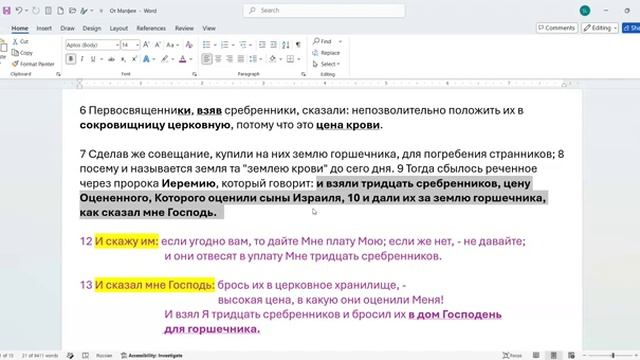Open the Borders dropdown
This screenshot has width=640, height=360.
299,59
